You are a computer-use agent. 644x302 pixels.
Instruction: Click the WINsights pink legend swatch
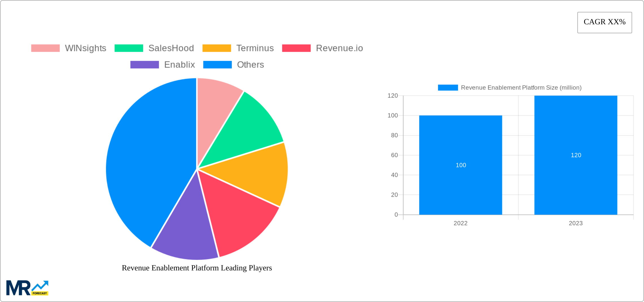coord(45,48)
